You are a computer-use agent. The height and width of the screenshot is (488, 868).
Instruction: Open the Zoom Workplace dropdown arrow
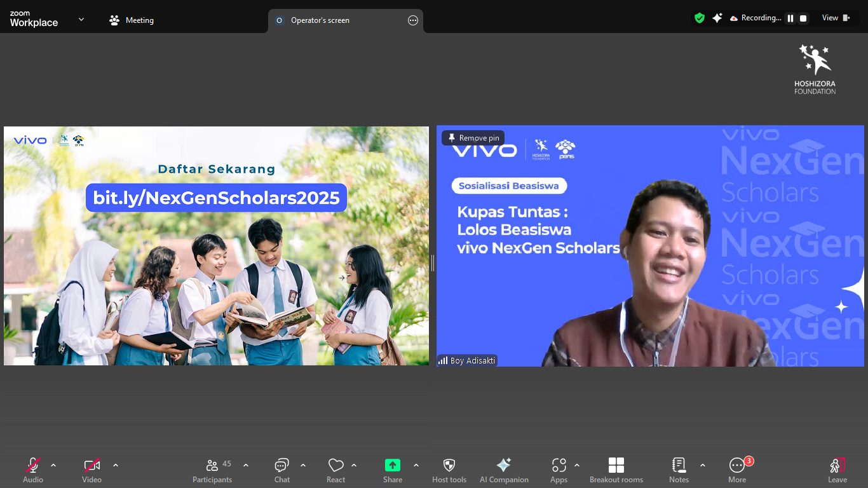[x=81, y=20]
